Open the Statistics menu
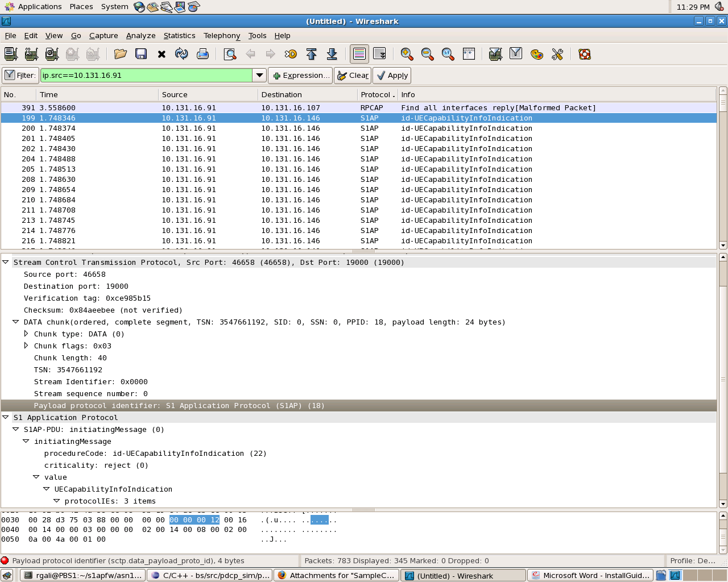This screenshot has height=582, width=728. [x=179, y=35]
